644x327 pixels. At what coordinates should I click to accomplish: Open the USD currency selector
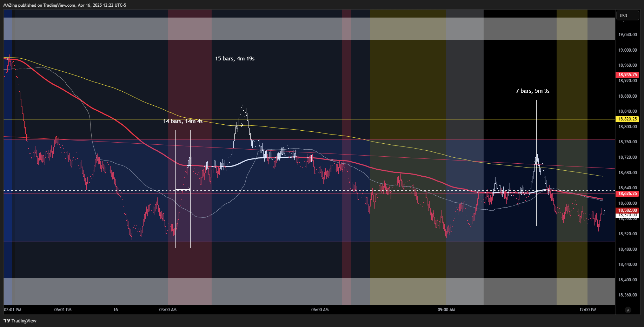[628, 15]
